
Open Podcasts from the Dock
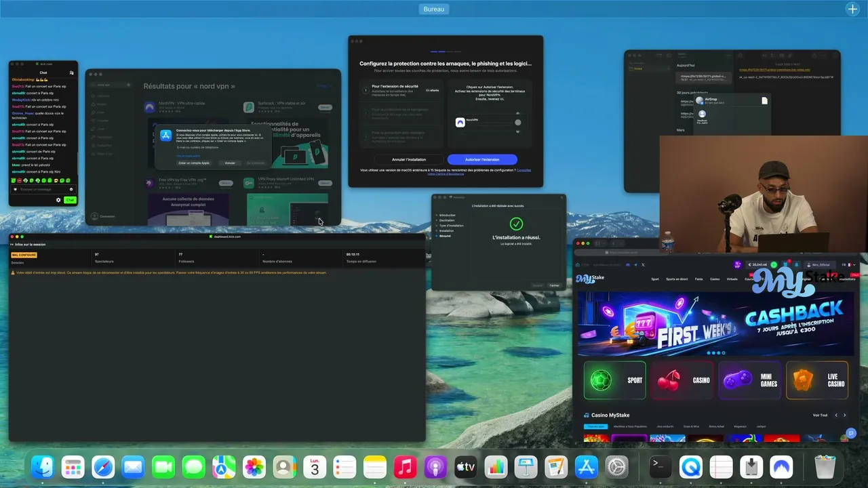click(x=435, y=467)
